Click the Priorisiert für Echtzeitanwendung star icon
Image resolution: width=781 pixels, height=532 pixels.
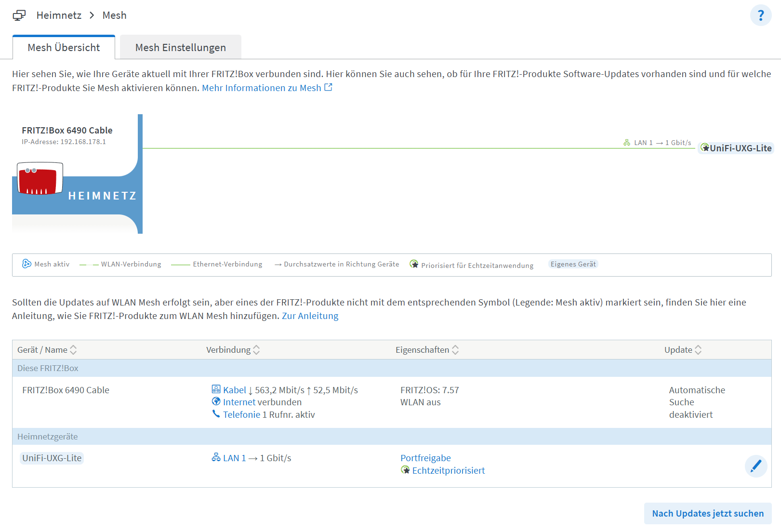(x=414, y=264)
